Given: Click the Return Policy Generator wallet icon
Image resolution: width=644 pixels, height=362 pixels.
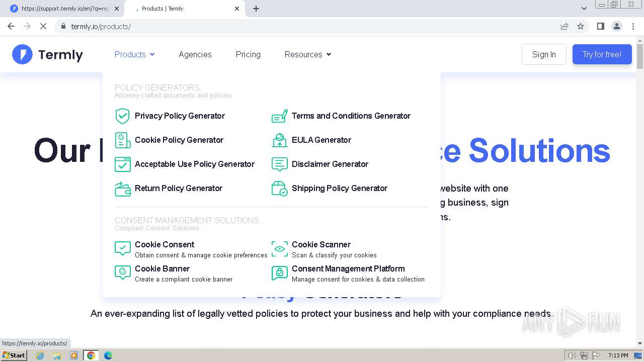Looking at the screenshot, I should click(123, 189).
